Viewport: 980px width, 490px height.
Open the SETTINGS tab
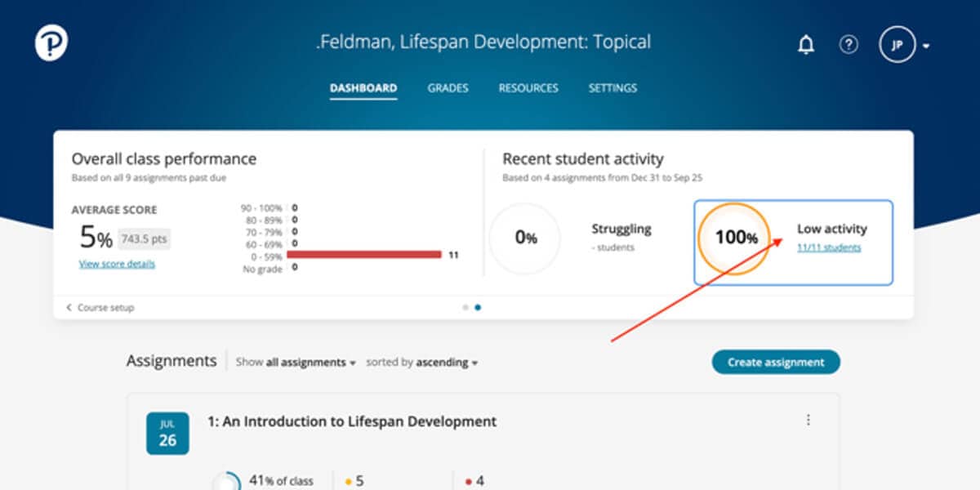point(612,87)
